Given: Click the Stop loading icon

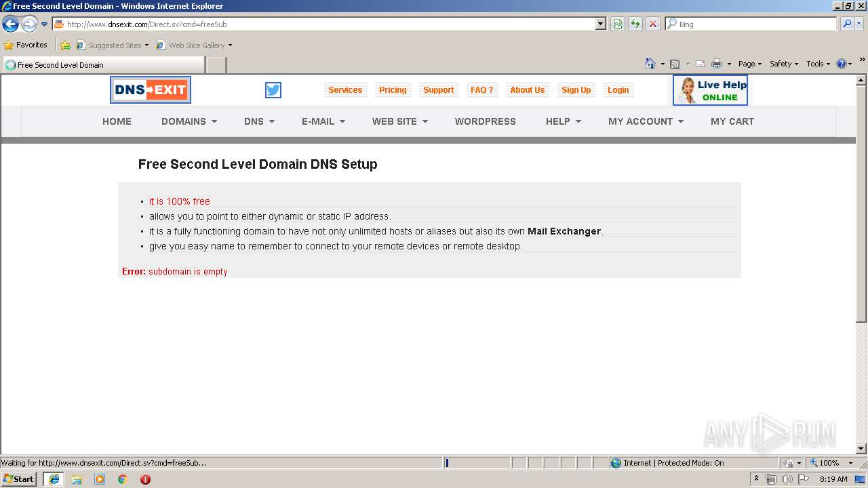Looking at the screenshot, I should tap(653, 24).
